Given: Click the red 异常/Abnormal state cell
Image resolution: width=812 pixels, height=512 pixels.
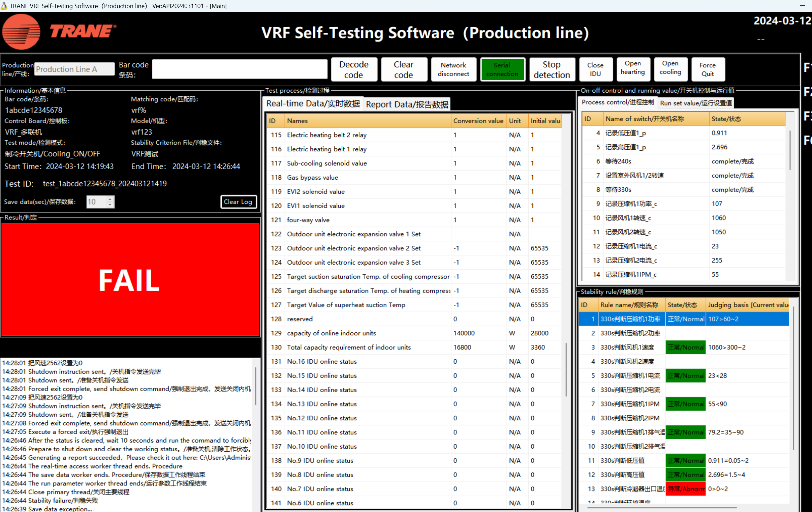Looking at the screenshot, I should pos(686,489).
